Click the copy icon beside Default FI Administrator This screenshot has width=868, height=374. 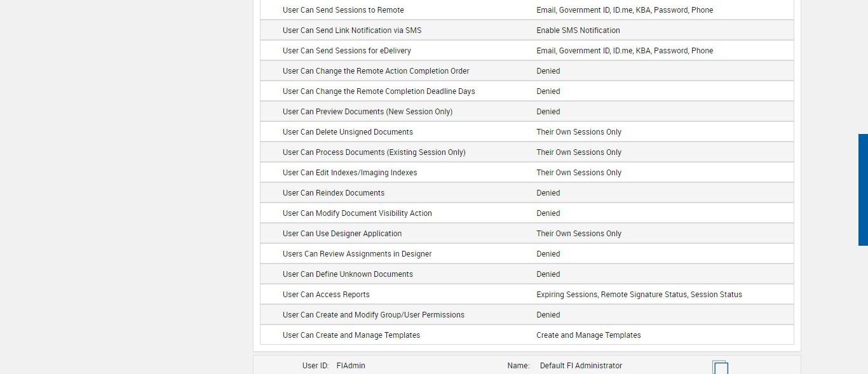(720, 368)
